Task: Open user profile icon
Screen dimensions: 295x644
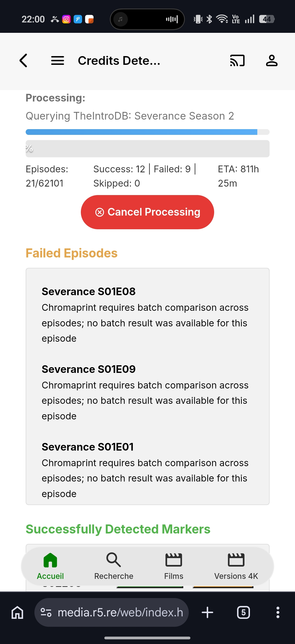Action: coord(272,60)
